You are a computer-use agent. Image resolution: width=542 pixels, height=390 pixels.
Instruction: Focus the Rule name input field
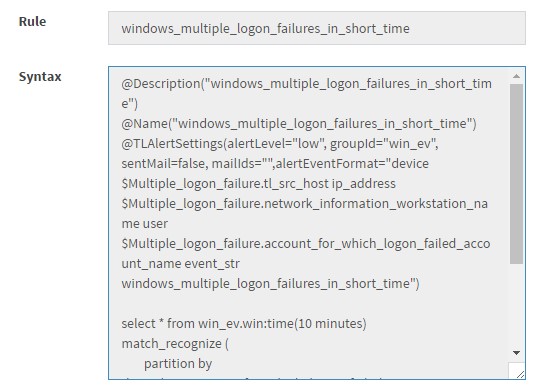click(x=317, y=28)
